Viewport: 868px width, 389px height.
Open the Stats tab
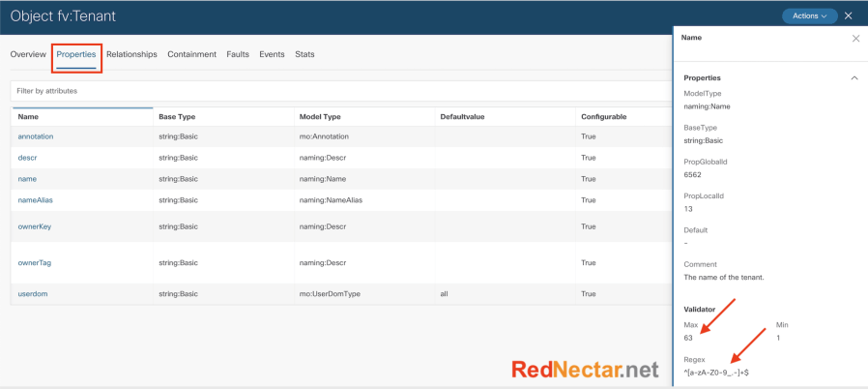[x=304, y=55]
